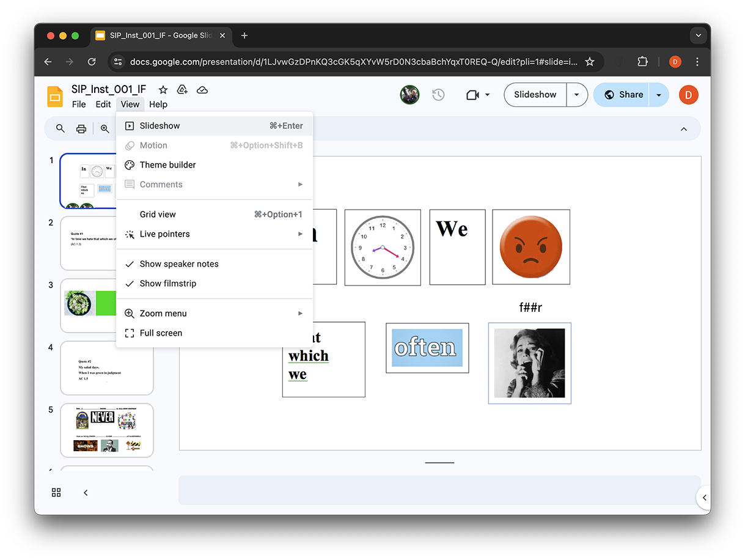The width and height of the screenshot is (745, 560).
Task: Close the open View menu
Action: (x=130, y=105)
